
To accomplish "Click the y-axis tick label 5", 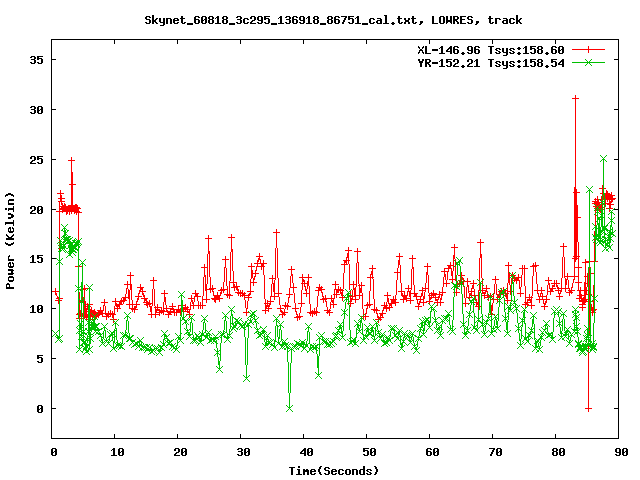I will pos(40,359).
